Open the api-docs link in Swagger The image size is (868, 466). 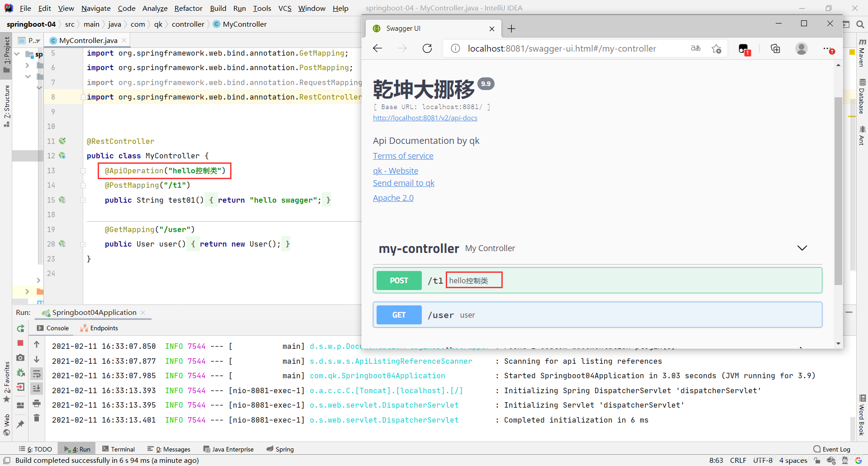click(425, 118)
